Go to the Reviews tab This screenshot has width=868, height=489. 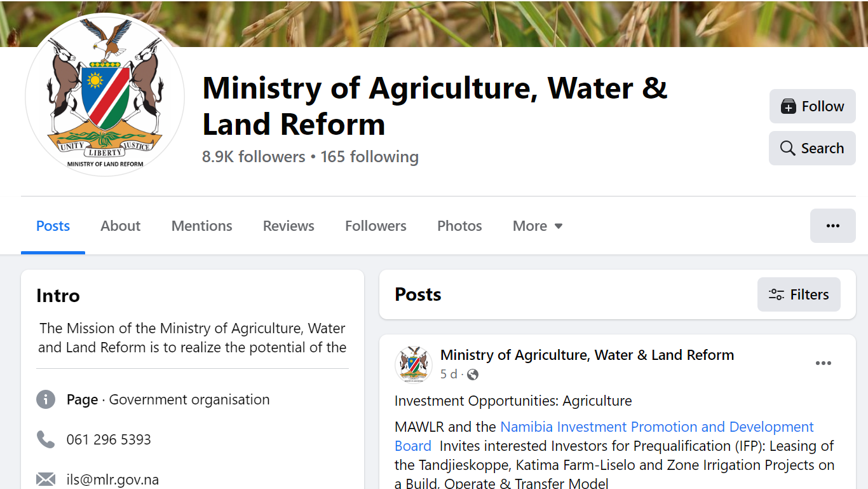click(288, 226)
